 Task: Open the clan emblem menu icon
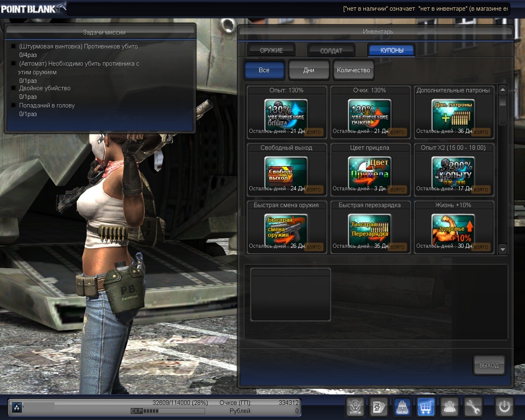point(355,407)
